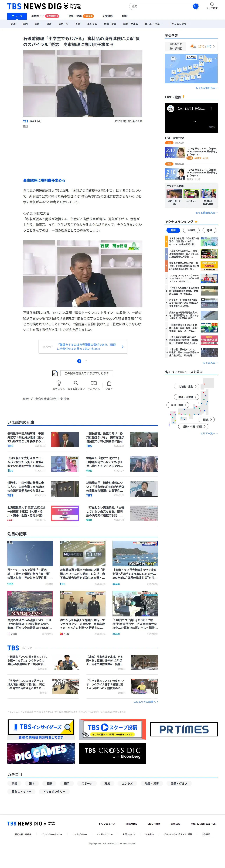
Task: Open エリア一覧へ link
Action: pyautogui.click(x=209, y=434)
